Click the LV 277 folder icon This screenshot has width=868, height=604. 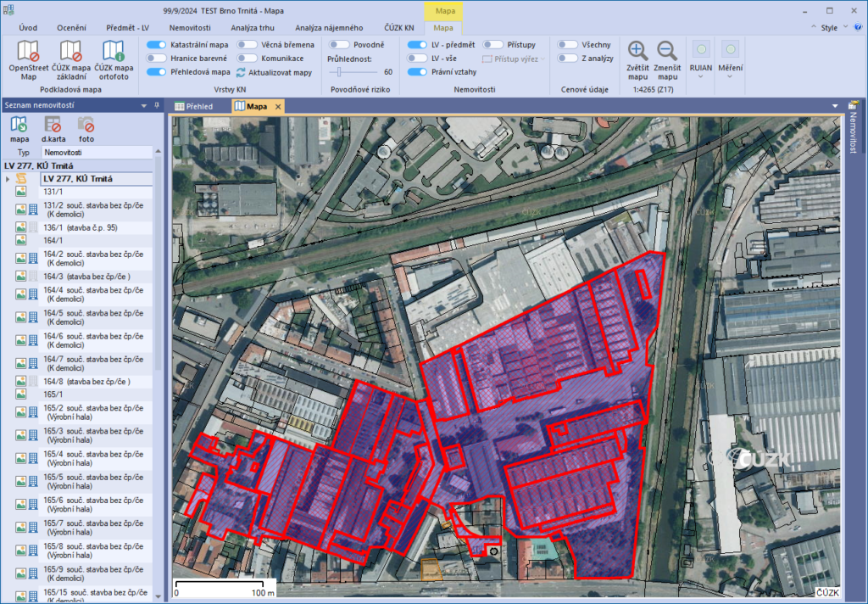tap(21, 178)
